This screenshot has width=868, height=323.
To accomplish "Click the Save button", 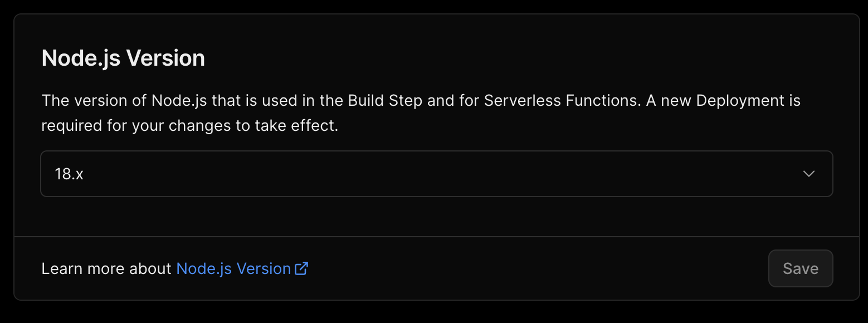I will tap(801, 268).
